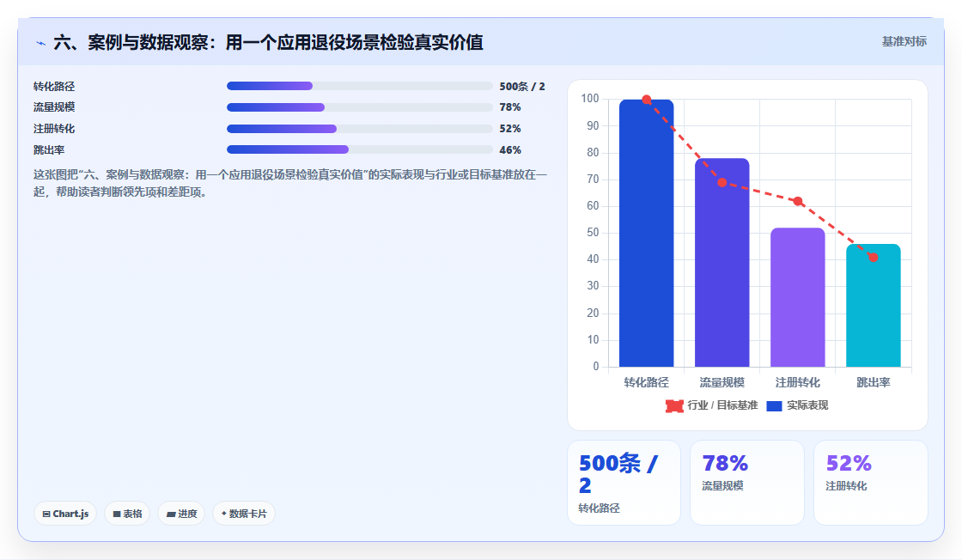962x560 pixels.
Task: Click the 0 tick on the y-axis
Action: coord(596,366)
